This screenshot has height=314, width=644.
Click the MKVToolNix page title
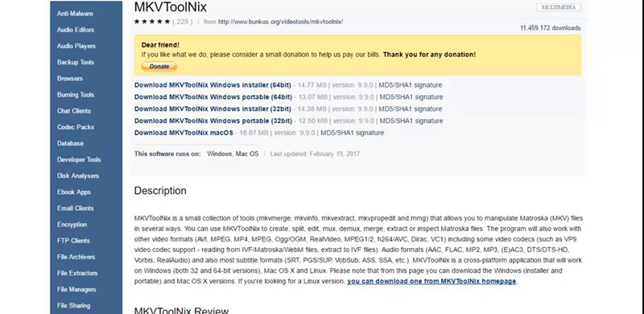point(171,7)
